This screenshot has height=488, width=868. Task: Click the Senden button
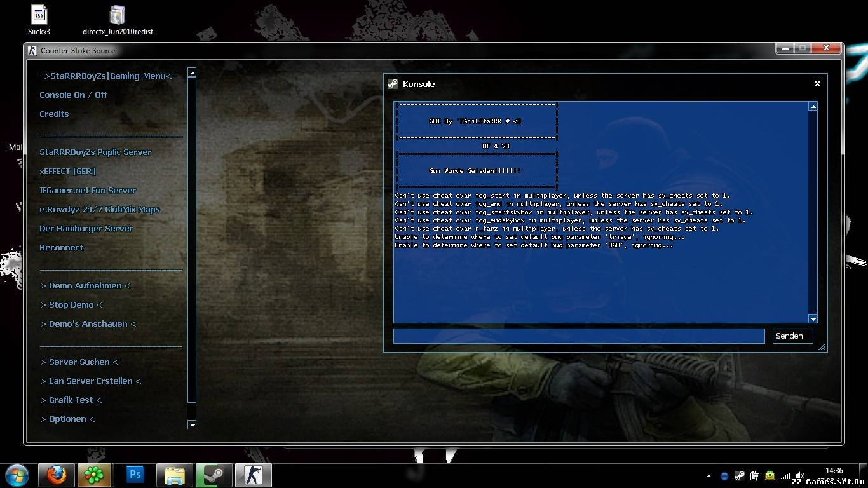pyautogui.click(x=793, y=336)
